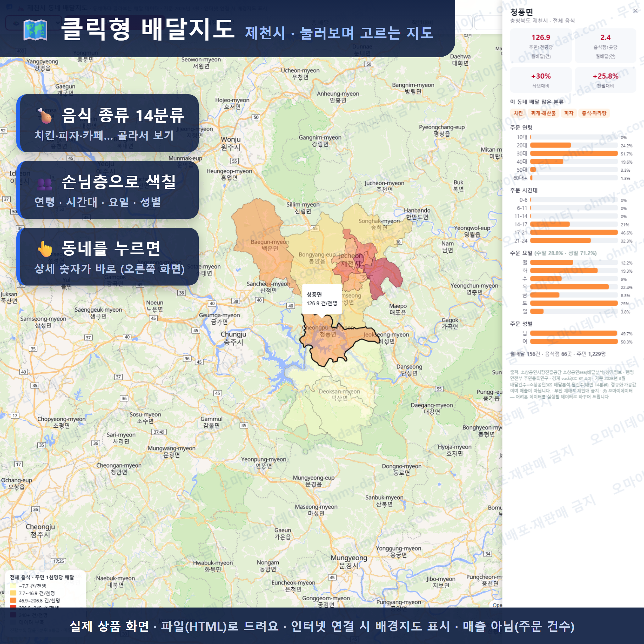The width and height of the screenshot is (644, 644).
Task: Click the 주문 성별 section heading
Action: tap(521, 324)
